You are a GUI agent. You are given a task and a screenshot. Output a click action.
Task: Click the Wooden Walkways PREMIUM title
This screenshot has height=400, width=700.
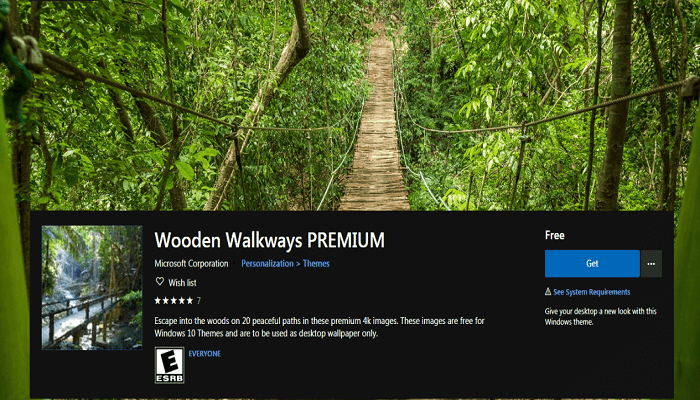click(x=269, y=240)
